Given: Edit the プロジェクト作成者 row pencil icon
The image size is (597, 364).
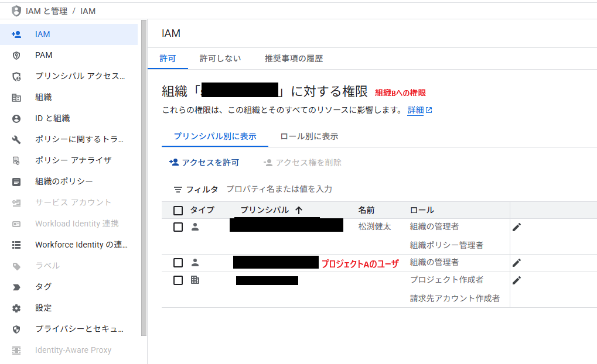Looking at the screenshot, I should point(517,280).
